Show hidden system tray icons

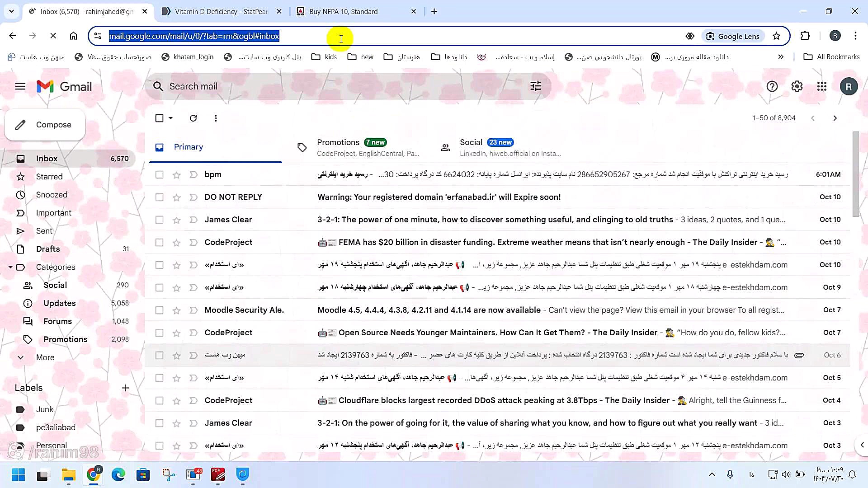(712, 474)
